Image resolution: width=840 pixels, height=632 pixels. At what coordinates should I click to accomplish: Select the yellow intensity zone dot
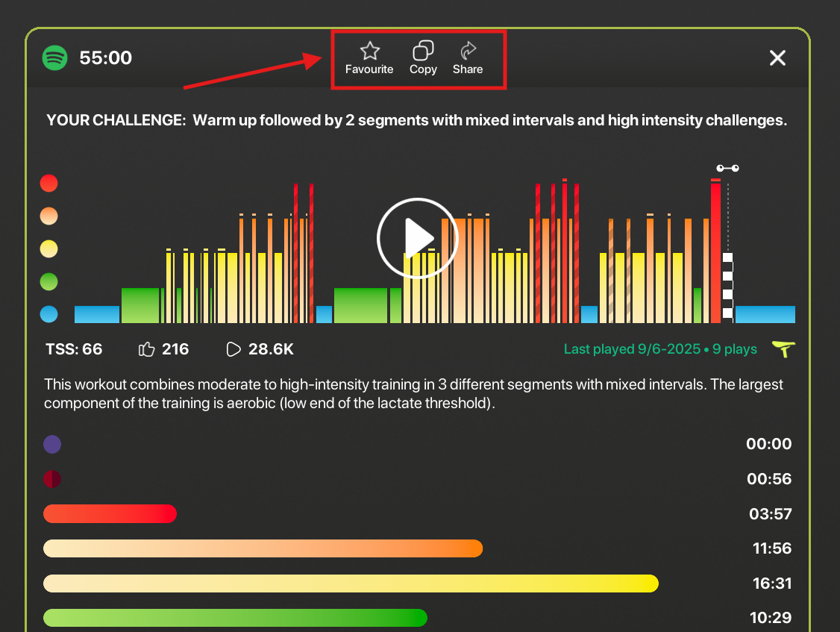coord(48,248)
